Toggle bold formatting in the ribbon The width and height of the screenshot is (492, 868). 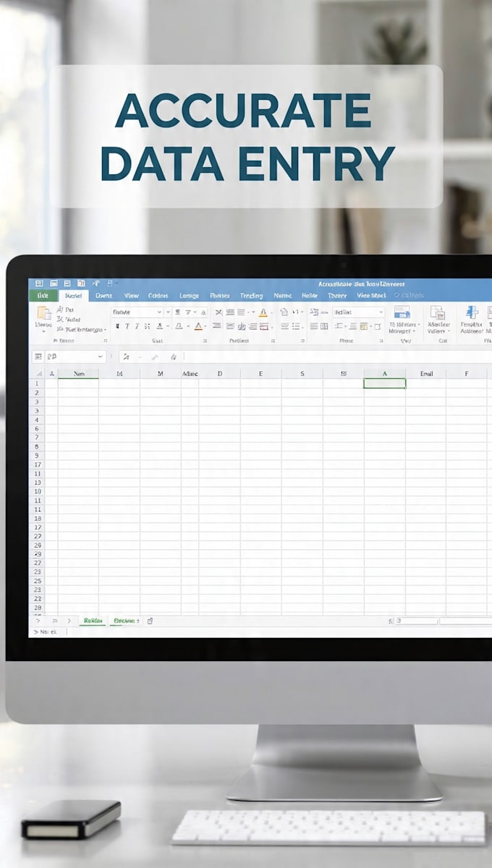point(118,326)
